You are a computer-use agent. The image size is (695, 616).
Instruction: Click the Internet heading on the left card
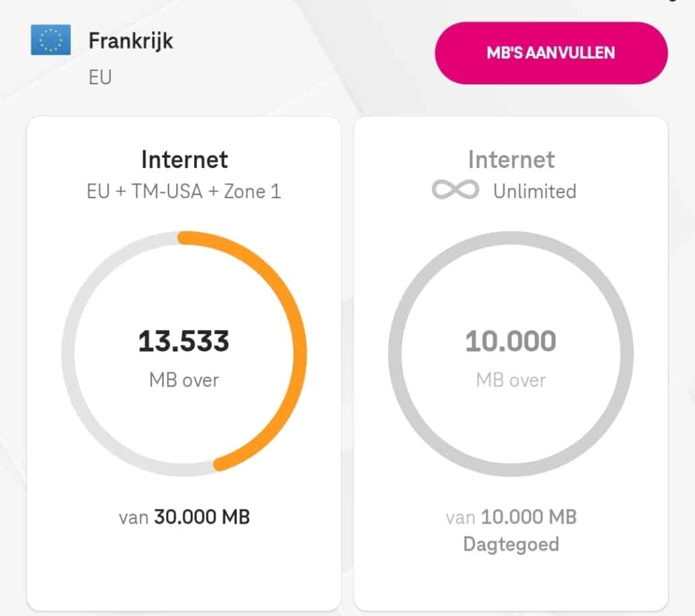tap(184, 160)
